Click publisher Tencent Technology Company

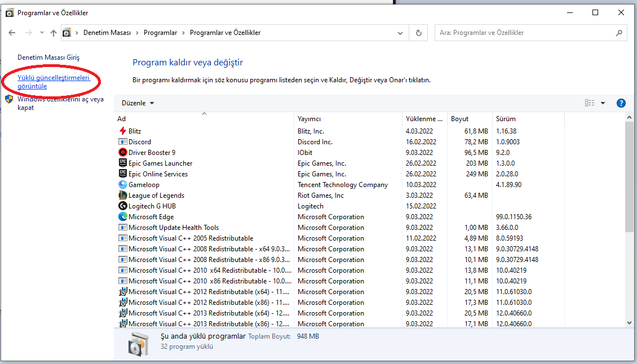click(343, 185)
